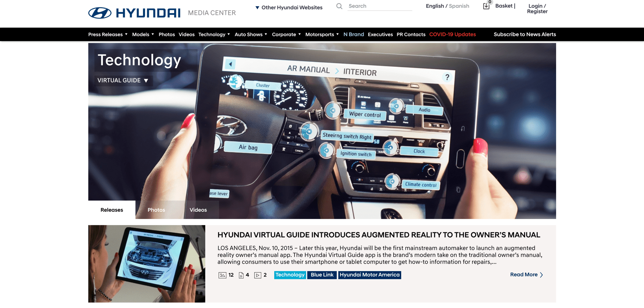Click the Hyundai logo
Screen dimensions: 644x308
coord(134,13)
